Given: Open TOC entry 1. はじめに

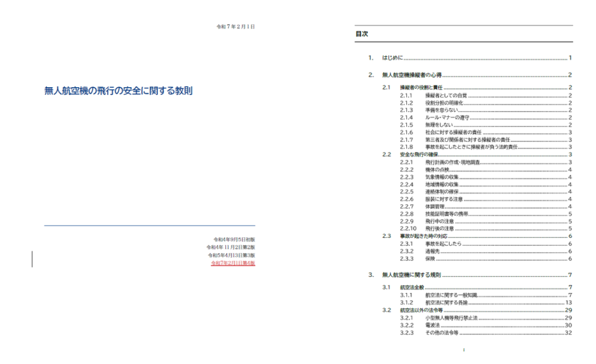Looking at the screenshot, I should coord(393,58).
